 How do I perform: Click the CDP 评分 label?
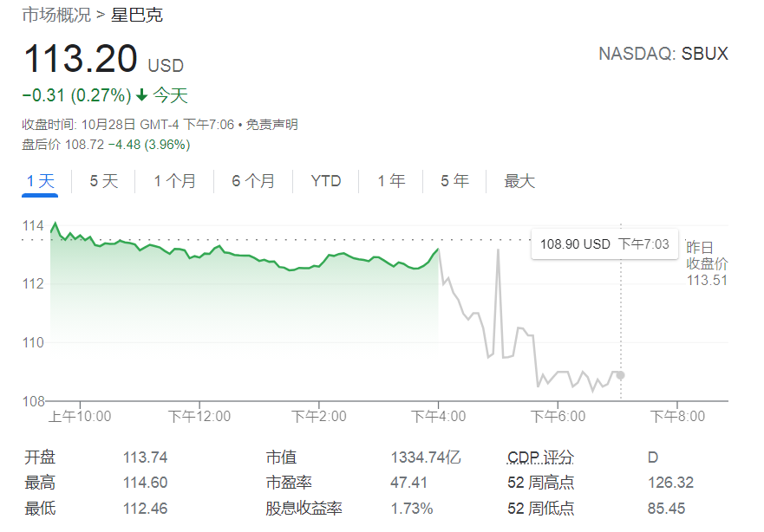point(540,457)
